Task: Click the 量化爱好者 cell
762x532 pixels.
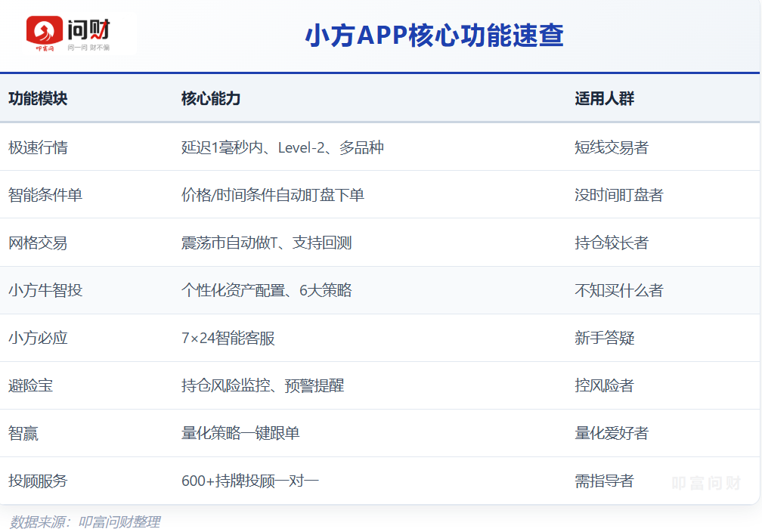Action: pos(612,433)
